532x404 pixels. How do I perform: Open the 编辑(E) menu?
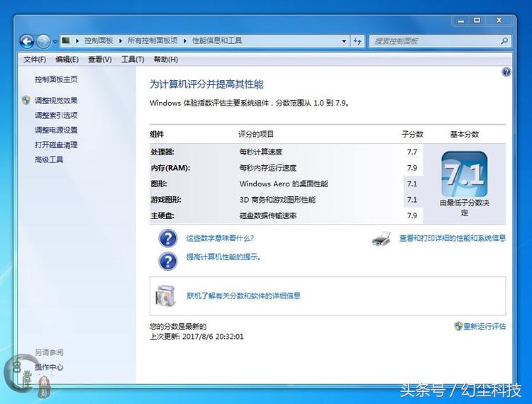pos(67,60)
